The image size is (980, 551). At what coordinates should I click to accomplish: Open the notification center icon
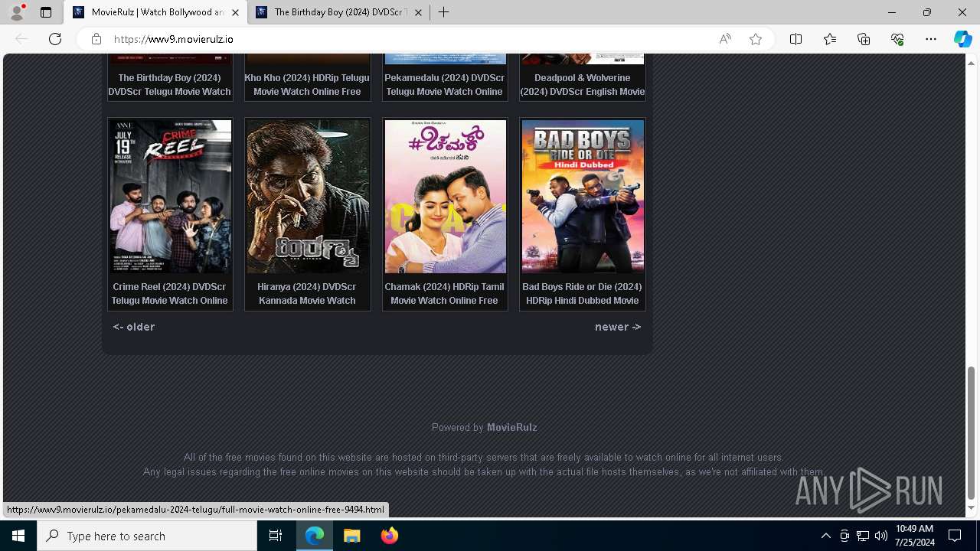955,536
